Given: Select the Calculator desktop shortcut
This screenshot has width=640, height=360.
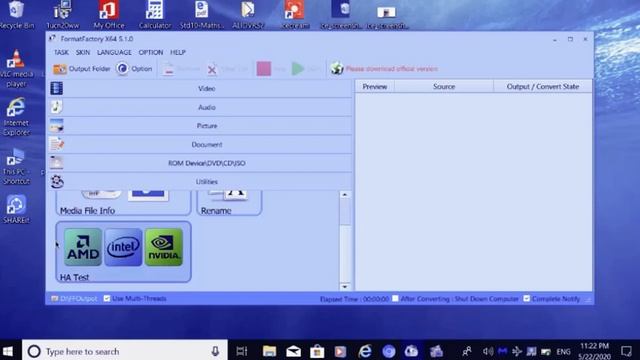Looking at the screenshot, I should point(155,15).
